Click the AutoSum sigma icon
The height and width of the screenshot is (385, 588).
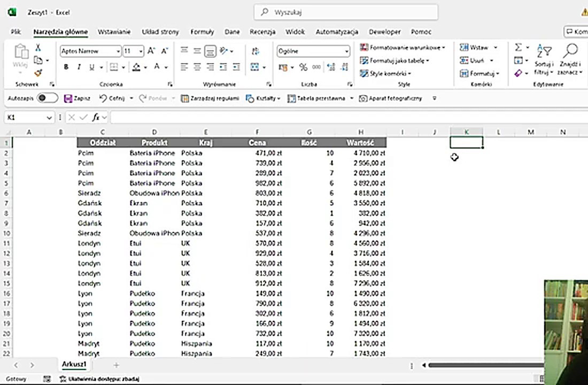(x=518, y=48)
